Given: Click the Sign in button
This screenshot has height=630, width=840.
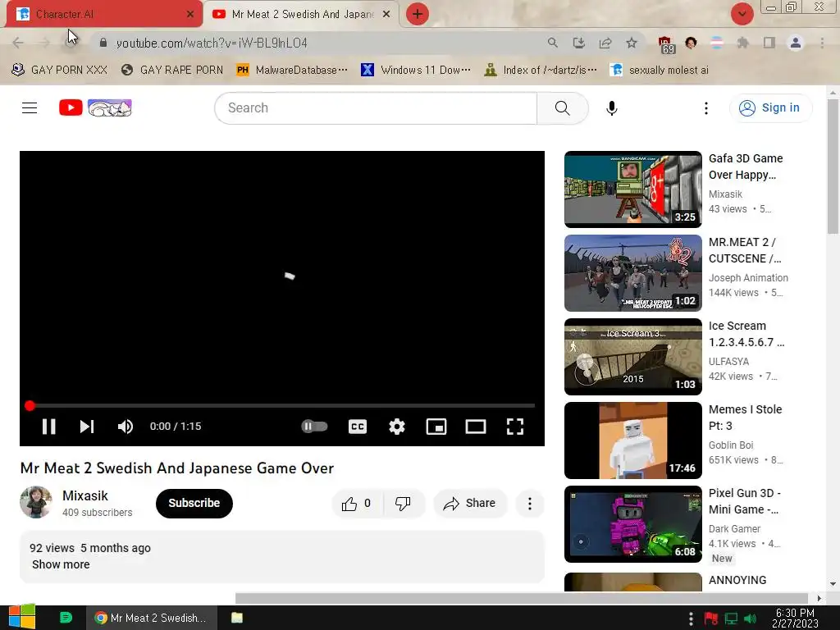Looking at the screenshot, I should (x=771, y=107).
